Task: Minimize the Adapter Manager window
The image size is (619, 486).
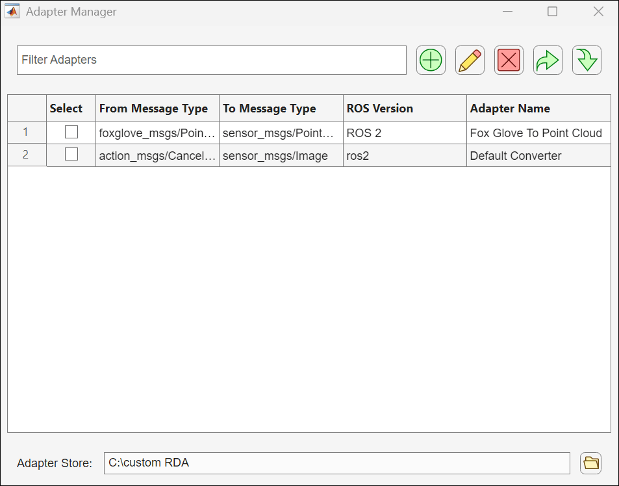Action: [x=508, y=11]
